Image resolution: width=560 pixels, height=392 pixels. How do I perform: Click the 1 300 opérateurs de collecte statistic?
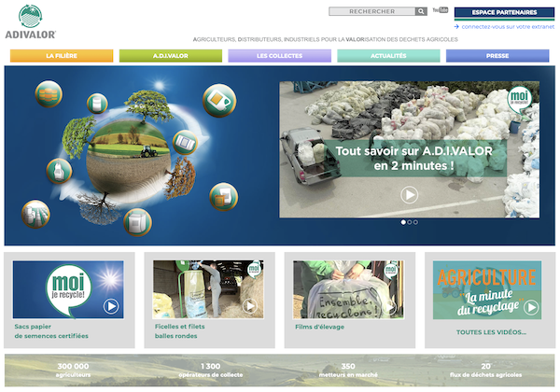211,371
